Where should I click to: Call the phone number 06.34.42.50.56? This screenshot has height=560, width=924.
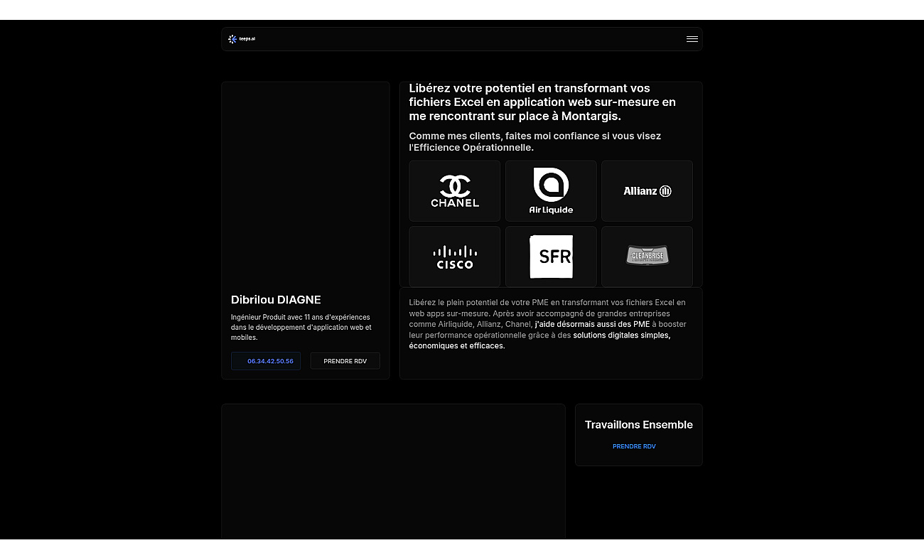tap(266, 361)
